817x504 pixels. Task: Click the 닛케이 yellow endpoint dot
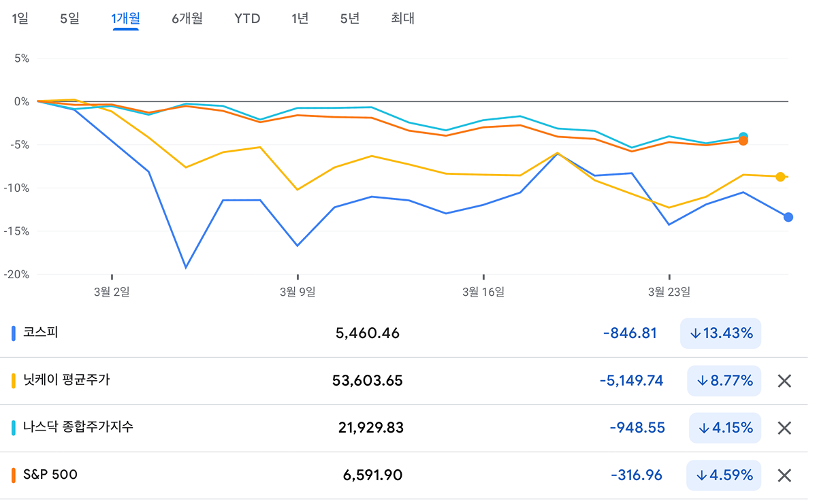click(780, 177)
